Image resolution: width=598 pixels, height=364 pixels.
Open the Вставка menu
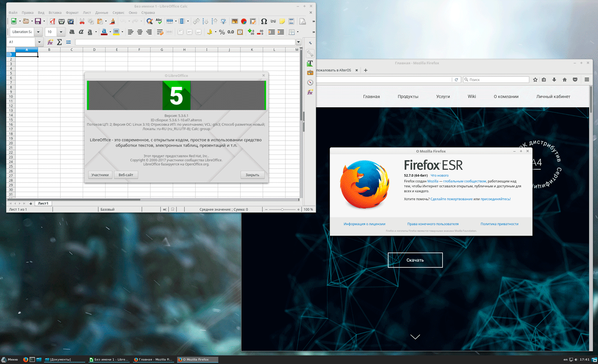55,13
